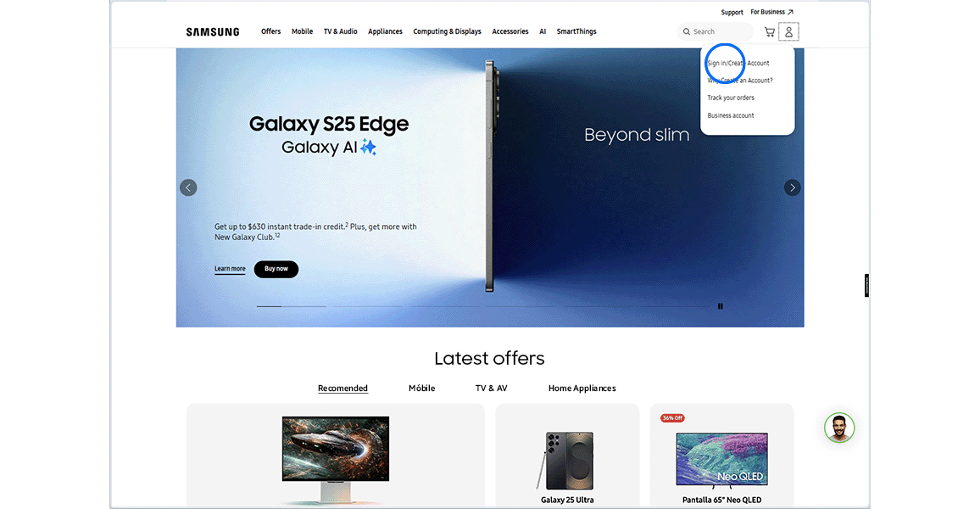Open Track your orders
Image resolution: width=980 pixels, height=509 pixels.
pos(731,98)
